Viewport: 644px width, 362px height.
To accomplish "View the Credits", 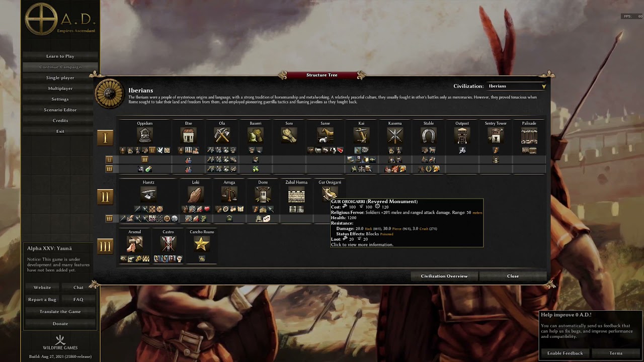I will pyautogui.click(x=60, y=121).
